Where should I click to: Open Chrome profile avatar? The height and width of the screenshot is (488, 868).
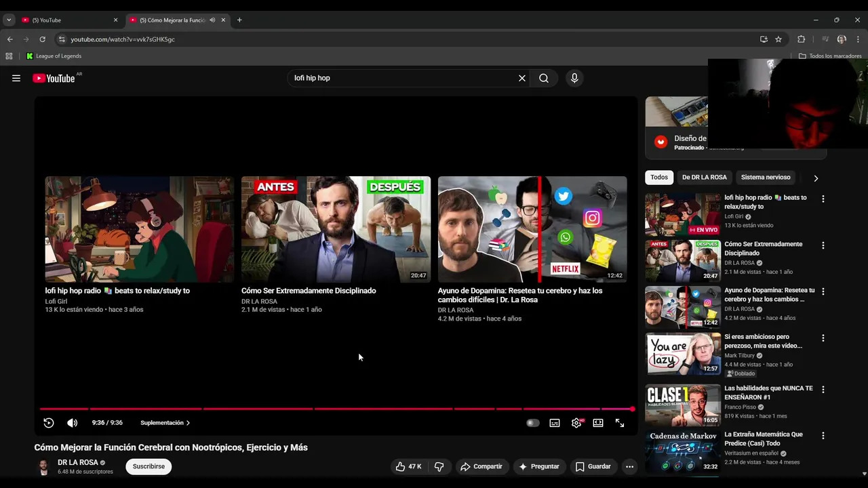pos(842,39)
